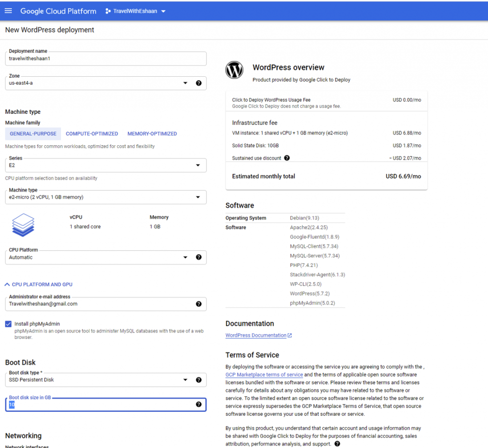Screen dimensions: 488x448
Task: Click the help icon next to CPU Platform
Action: point(199,257)
